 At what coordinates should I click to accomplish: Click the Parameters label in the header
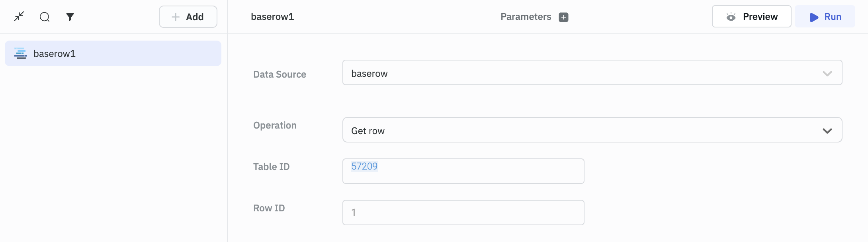coord(526,17)
